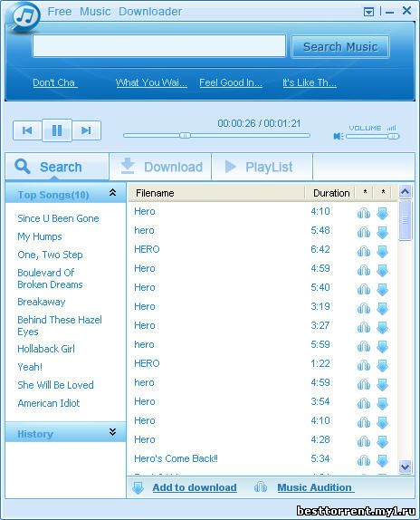Click the Search Music button
This screenshot has width=420, height=520.
point(340,47)
